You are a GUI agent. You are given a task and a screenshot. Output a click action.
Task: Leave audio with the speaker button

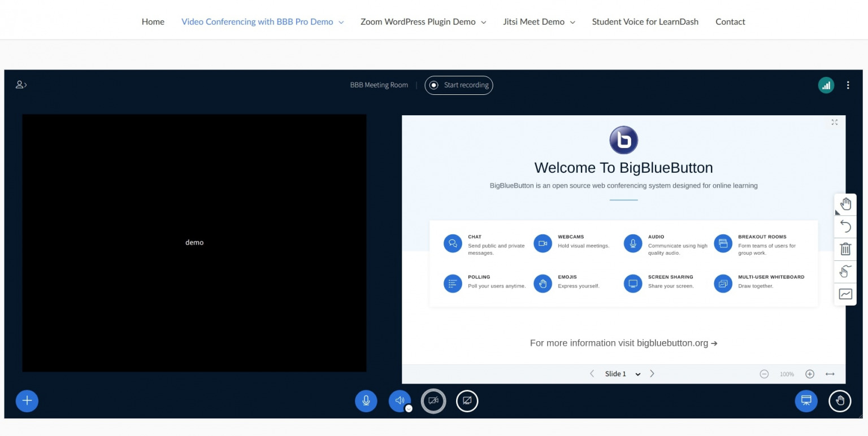(x=400, y=401)
